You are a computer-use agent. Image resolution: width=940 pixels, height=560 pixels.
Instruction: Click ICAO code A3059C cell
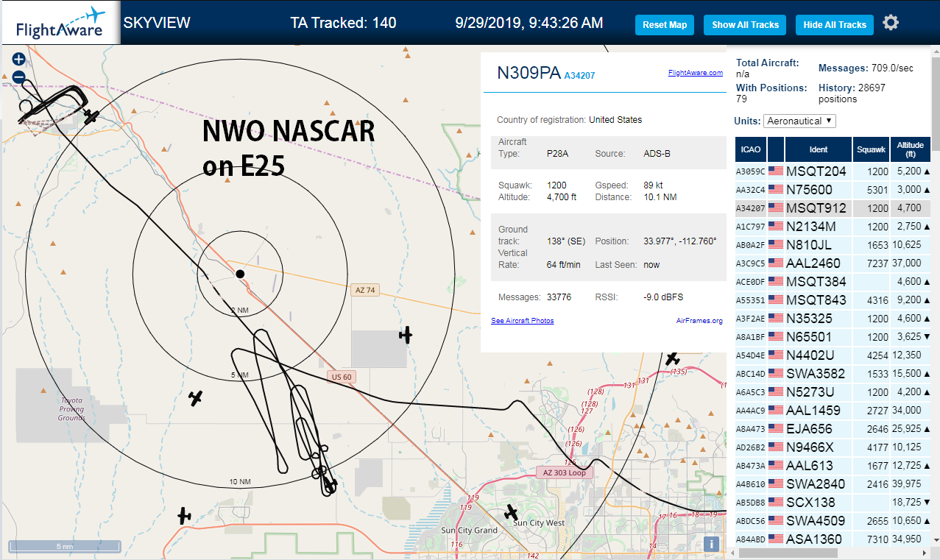[x=751, y=171]
